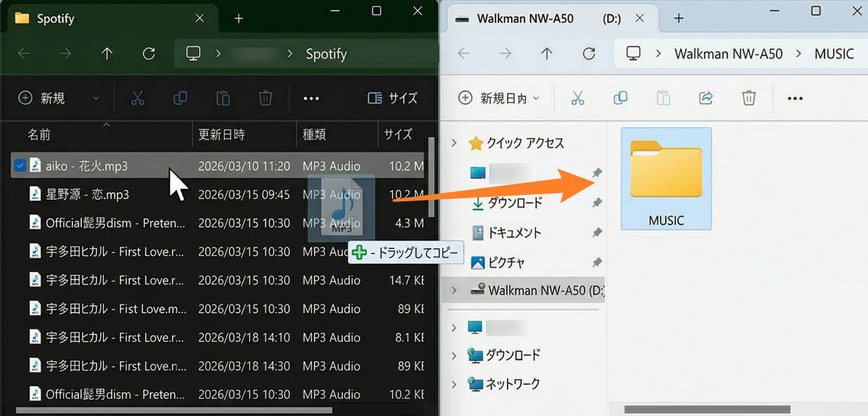This screenshot has width=868, height=416.
Task: Click chevron before MUSIC in Walkman address bar
Action: [798, 54]
